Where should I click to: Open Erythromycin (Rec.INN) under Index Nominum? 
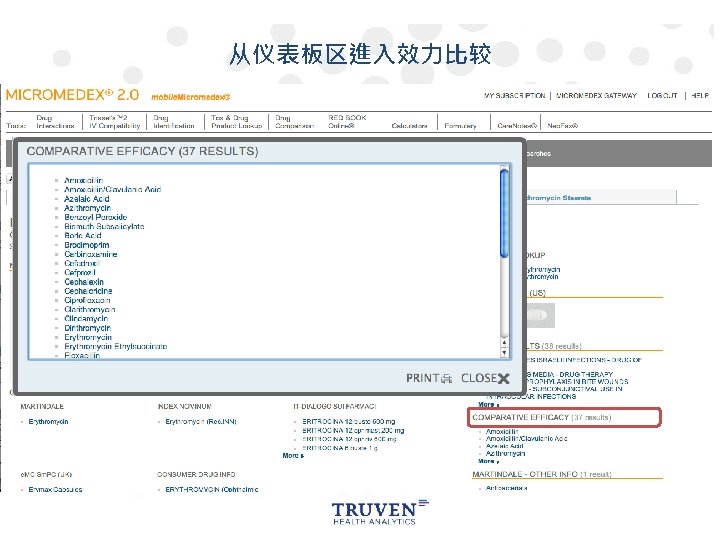pos(201,422)
